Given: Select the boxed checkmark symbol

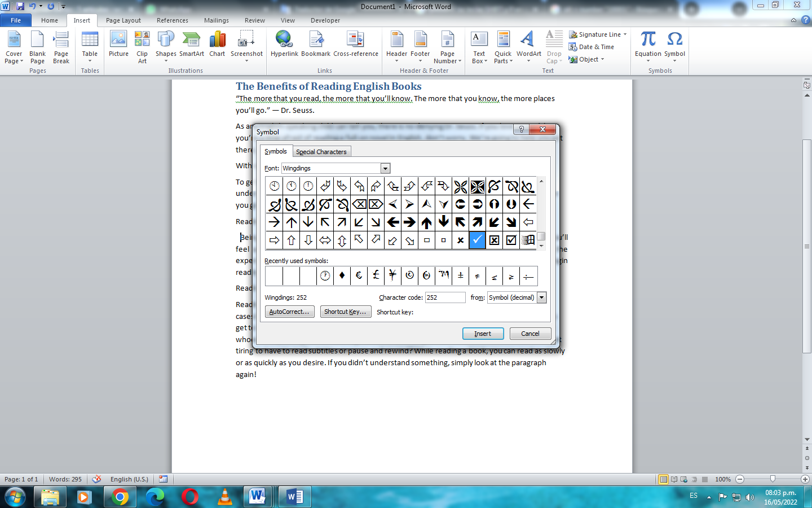Looking at the screenshot, I should point(511,240).
